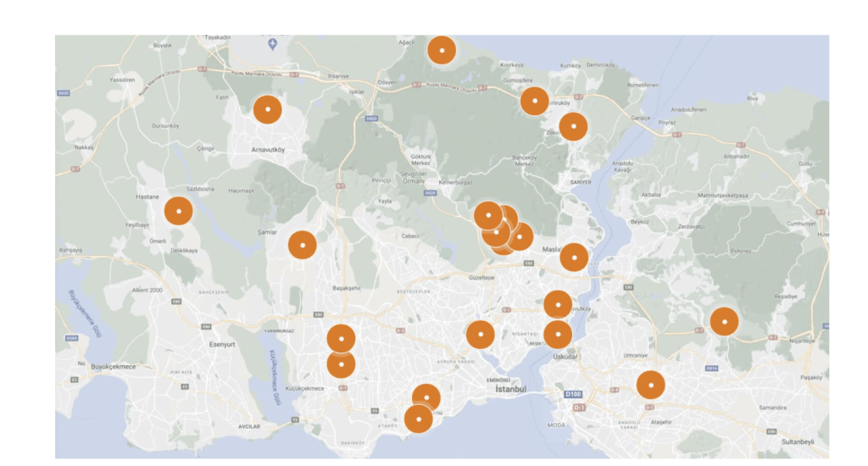Select the orange marker near Hastane
This screenshot has height=466, width=868.
tap(178, 210)
